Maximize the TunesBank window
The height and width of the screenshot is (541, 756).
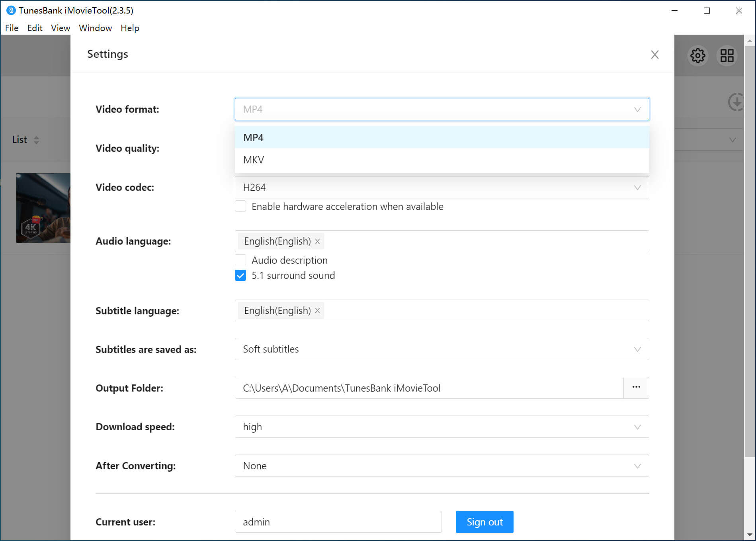(707, 10)
